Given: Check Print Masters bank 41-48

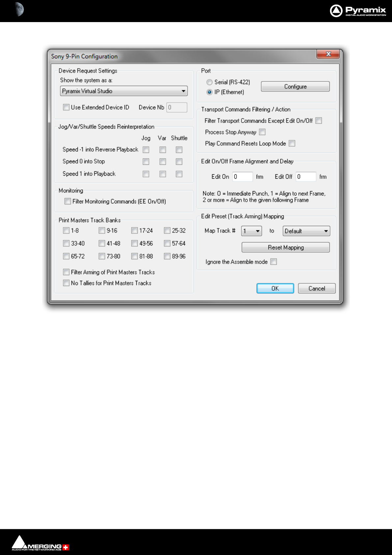Looking at the screenshot, I should [102, 243].
